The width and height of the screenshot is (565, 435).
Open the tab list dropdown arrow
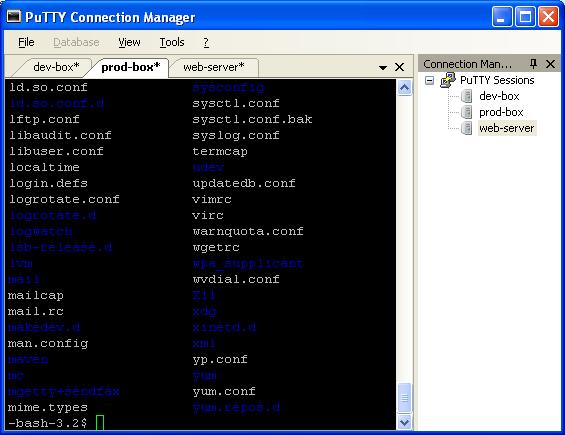tap(383, 67)
